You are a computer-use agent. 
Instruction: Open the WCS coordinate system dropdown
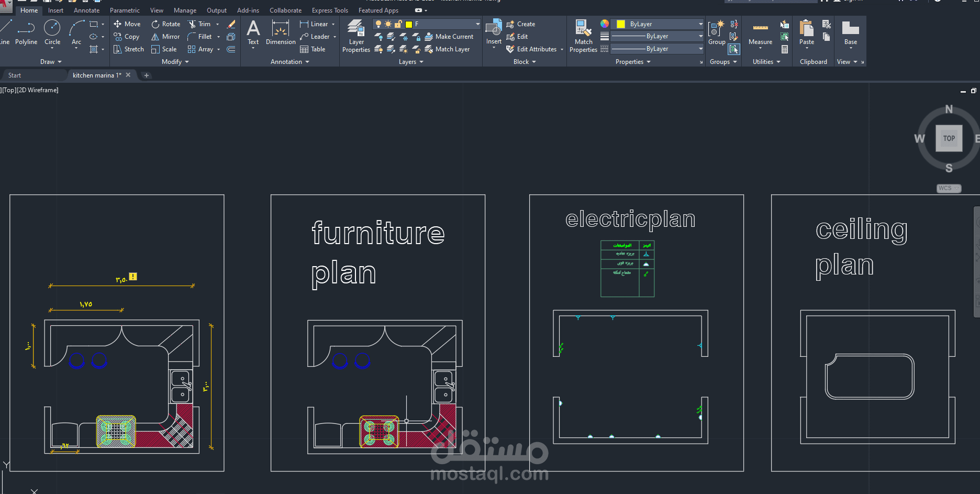pyautogui.click(x=949, y=188)
